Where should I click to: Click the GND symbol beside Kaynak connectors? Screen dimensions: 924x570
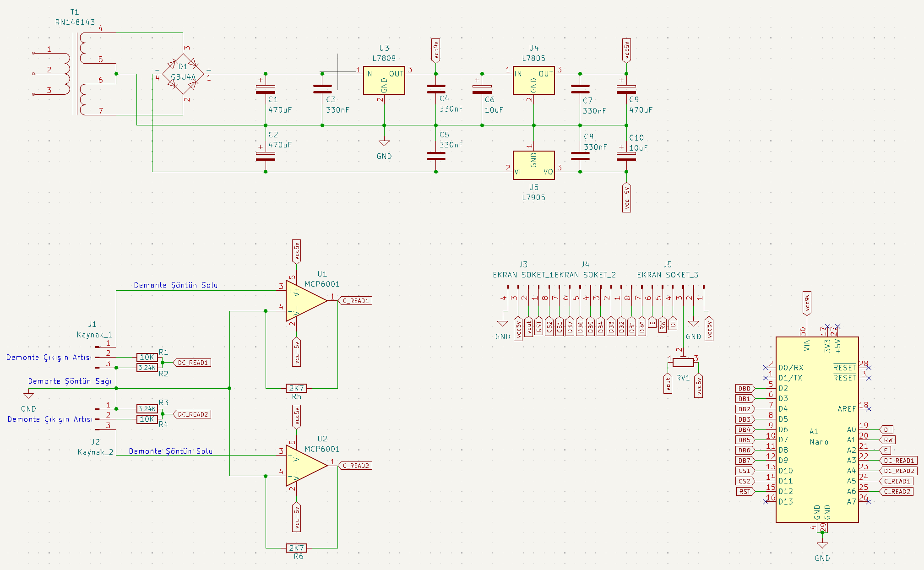pyautogui.click(x=28, y=395)
